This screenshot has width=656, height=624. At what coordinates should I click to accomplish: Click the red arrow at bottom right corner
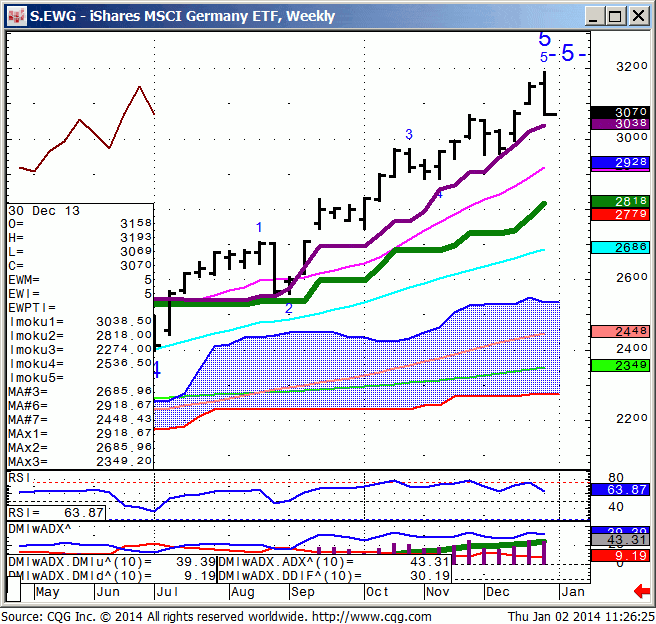click(x=640, y=592)
